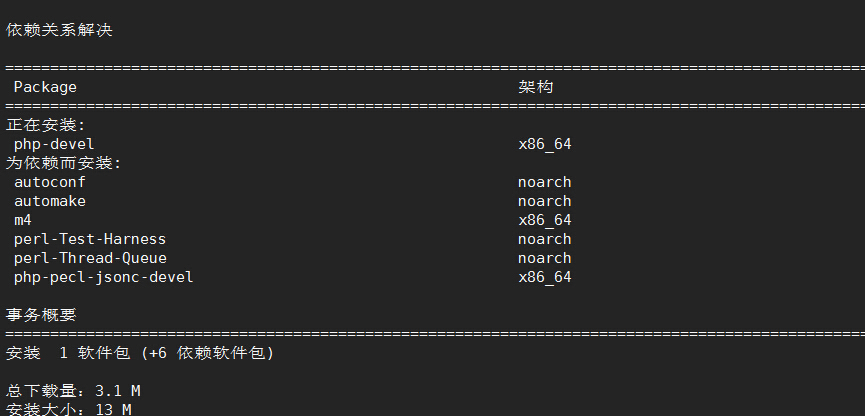Click php-pecl-jsonc-devel package name
The width and height of the screenshot is (865, 416).
pyautogui.click(x=104, y=277)
